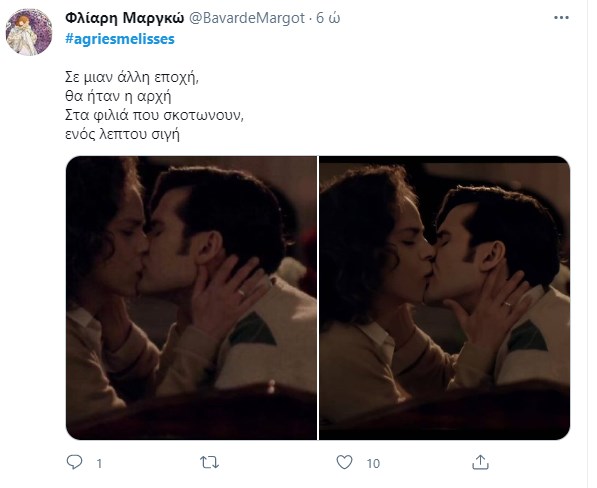The image size is (597, 488).
Task: Click the line 'ενός λεπτου σιγή'
Action: (x=122, y=134)
